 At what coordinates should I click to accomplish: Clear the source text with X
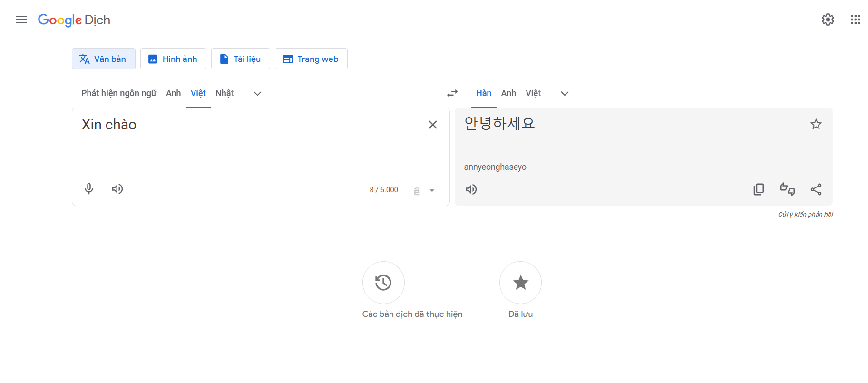point(433,125)
